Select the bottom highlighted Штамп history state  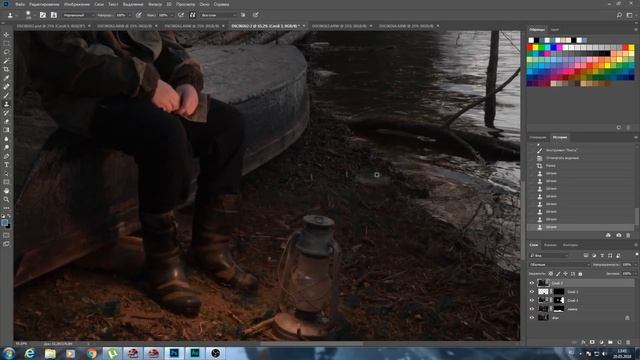coord(581,227)
